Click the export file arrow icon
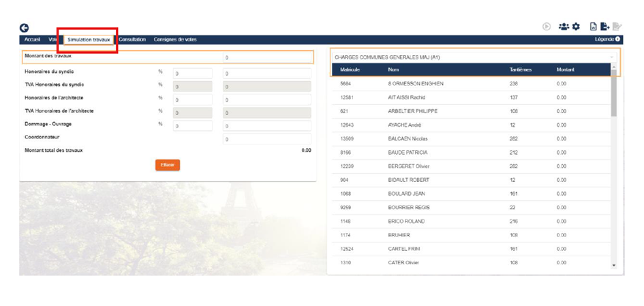The image size is (644, 306). tap(604, 27)
